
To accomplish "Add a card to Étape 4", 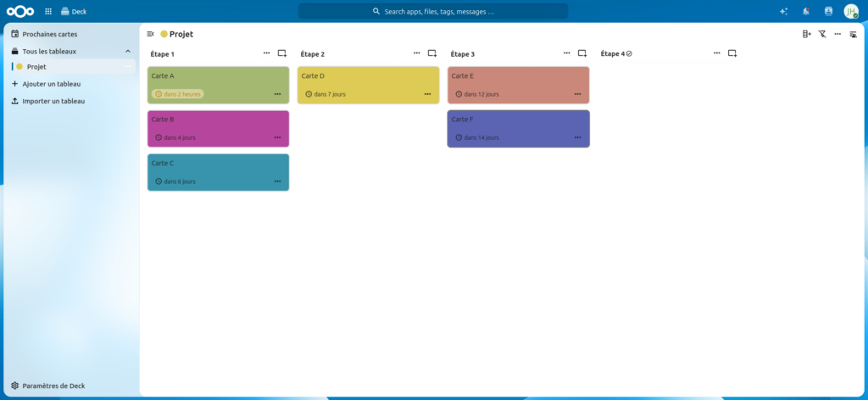I will (x=732, y=53).
